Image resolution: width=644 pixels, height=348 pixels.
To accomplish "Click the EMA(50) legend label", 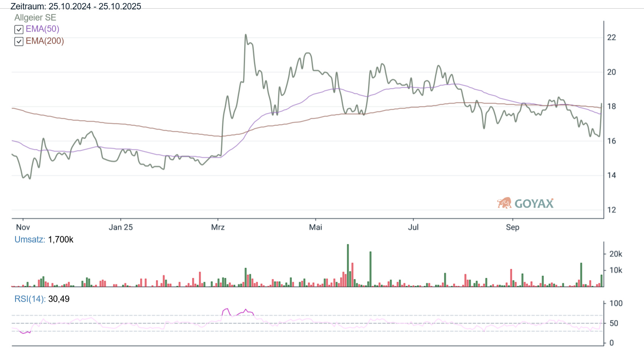I will (42, 29).
